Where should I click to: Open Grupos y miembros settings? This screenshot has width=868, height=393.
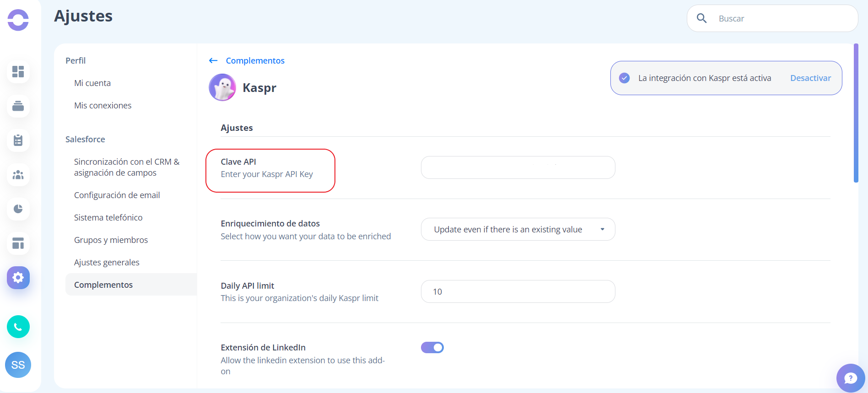click(111, 240)
